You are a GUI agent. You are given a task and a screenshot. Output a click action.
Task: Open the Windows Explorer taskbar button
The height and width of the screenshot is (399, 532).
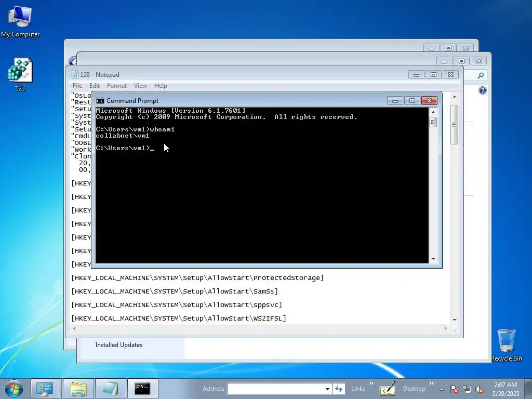(78, 389)
